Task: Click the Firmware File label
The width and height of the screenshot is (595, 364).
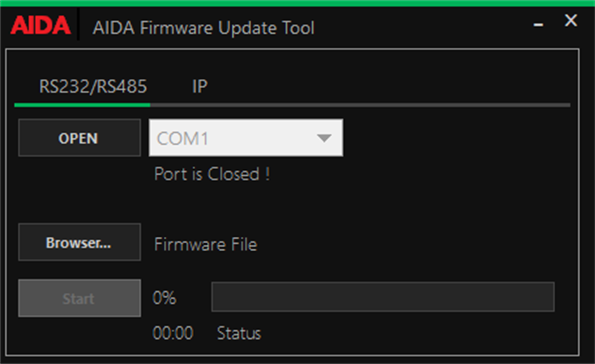Action: click(205, 244)
